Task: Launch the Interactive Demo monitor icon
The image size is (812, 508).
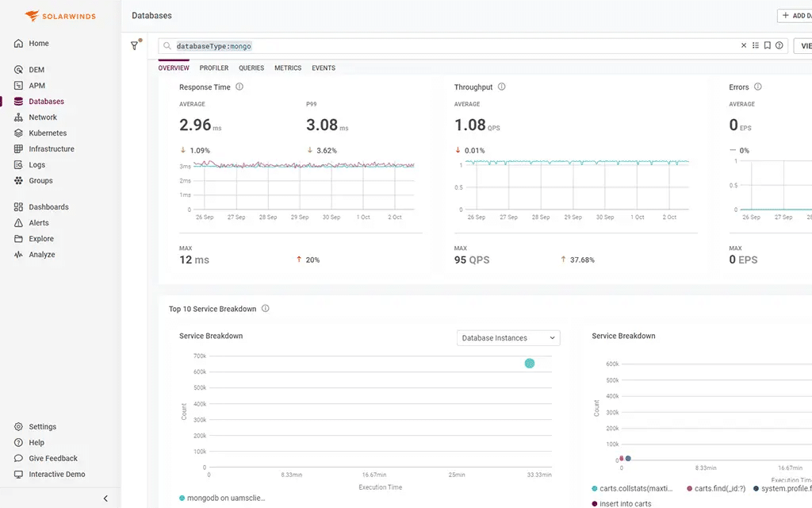Action: click(19, 475)
